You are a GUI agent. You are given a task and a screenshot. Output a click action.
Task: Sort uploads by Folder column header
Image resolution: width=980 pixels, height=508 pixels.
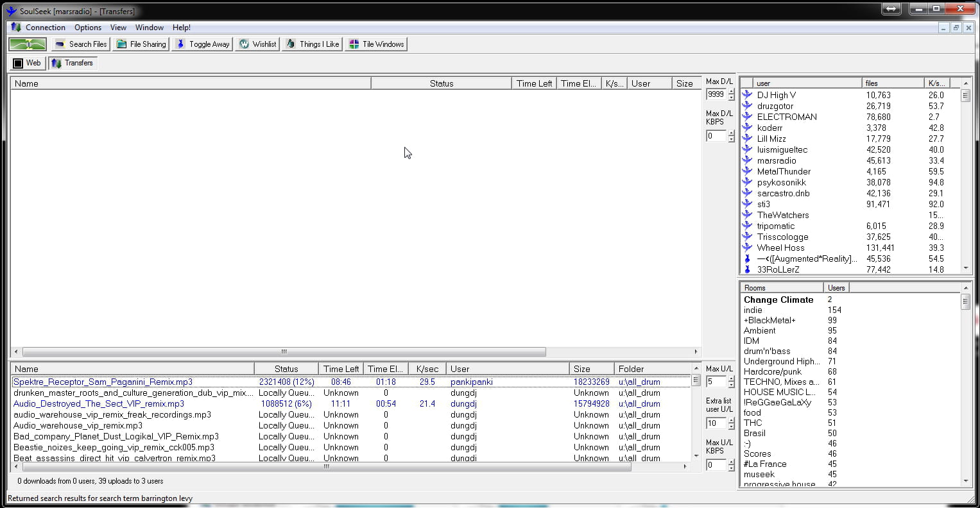tap(651, 369)
